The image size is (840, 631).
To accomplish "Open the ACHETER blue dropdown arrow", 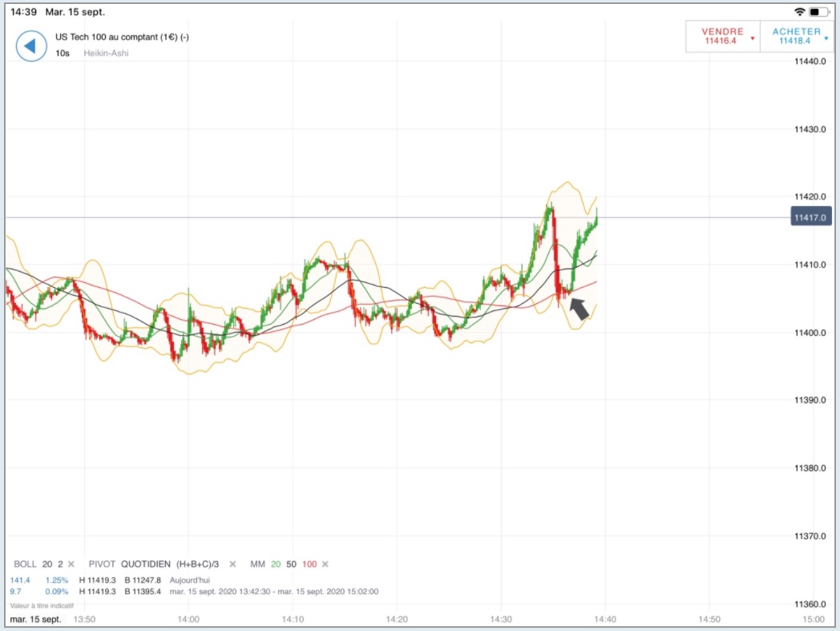I will click(826, 38).
